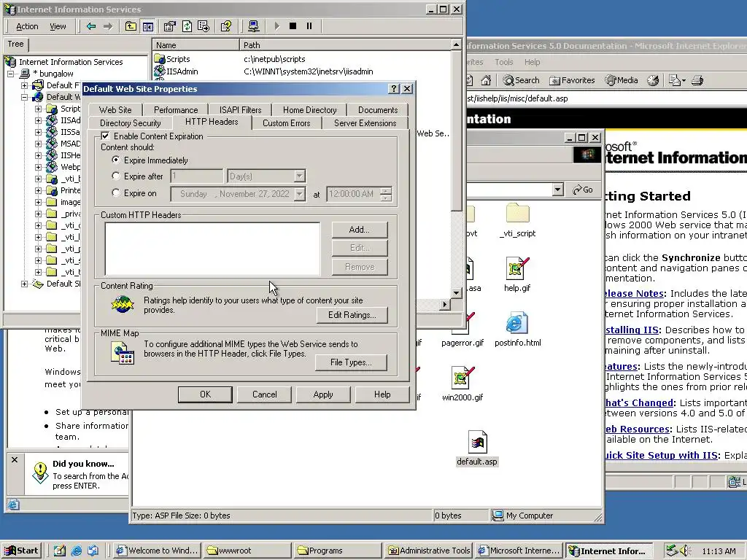
Task: Click the Expire after number field
Action: pyautogui.click(x=196, y=176)
